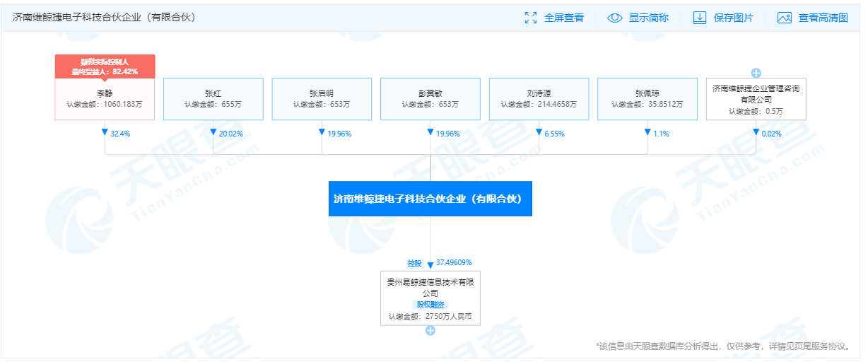Open 查看高清图 high-definition image
This screenshot has height=362, width=868.
point(823,18)
